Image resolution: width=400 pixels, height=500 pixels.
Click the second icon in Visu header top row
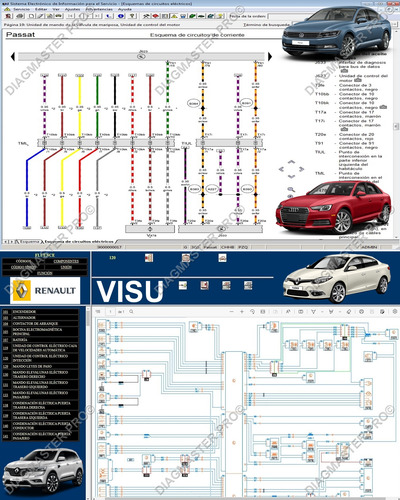pos(186,258)
